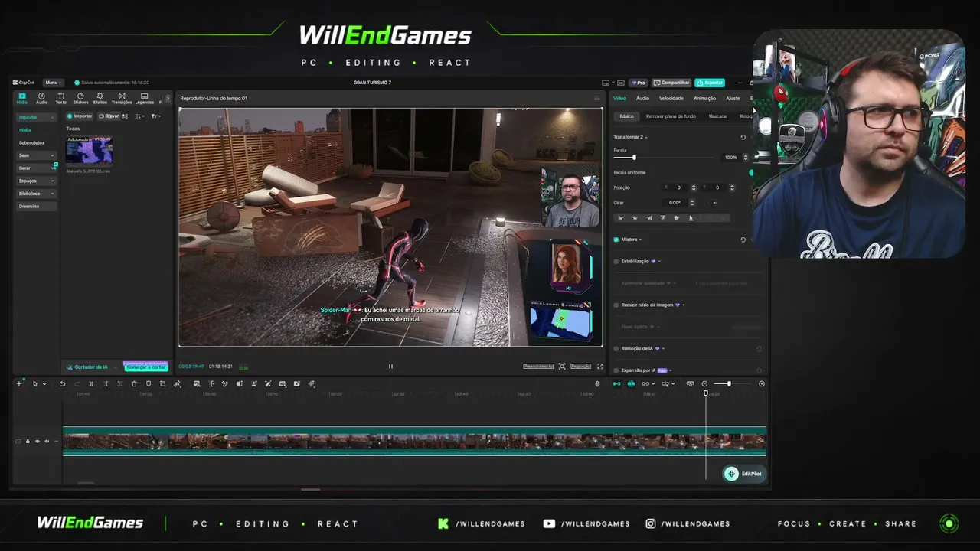Open the Menu dropdown
The width and height of the screenshot is (980, 551).
53,83
